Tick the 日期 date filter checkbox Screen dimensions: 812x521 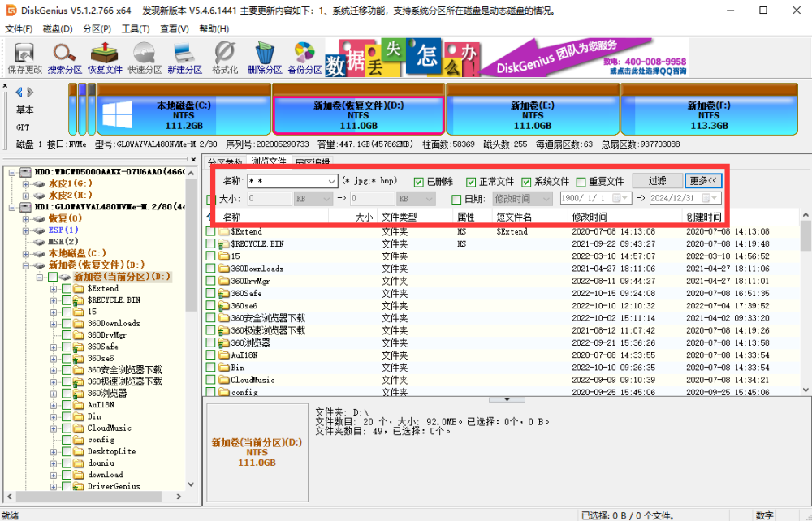coord(456,199)
